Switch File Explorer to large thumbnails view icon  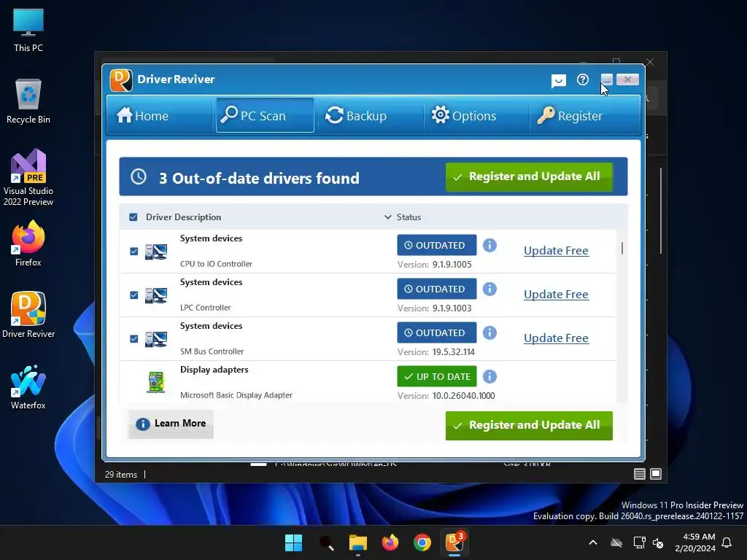656,474
